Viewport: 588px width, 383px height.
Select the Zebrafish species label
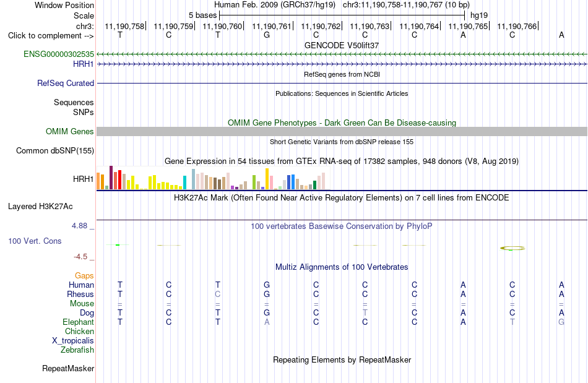point(77,350)
